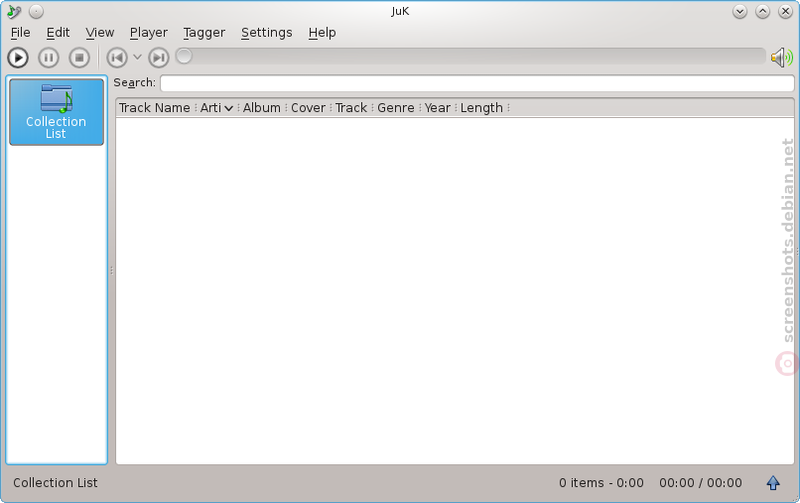Select the Collection List playlist
This screenshot has height=503, width=800.
tap(56, 112)
